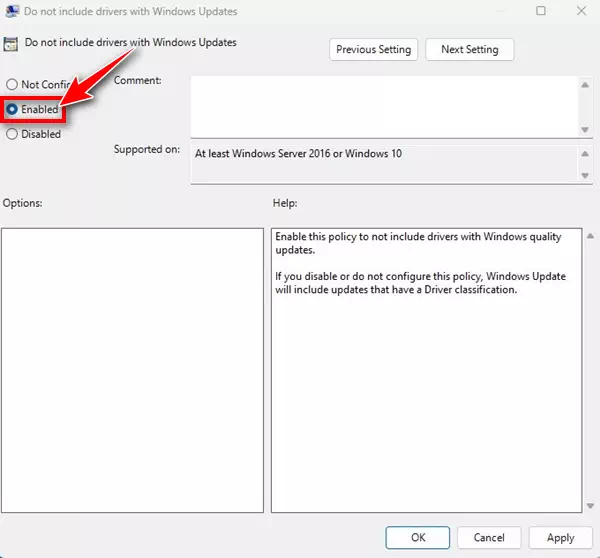This screenshot has width=600, height=558.
Task: Click the 'At least Windows Server 2016 or Windows 10' text
Action: coord(298,153)
